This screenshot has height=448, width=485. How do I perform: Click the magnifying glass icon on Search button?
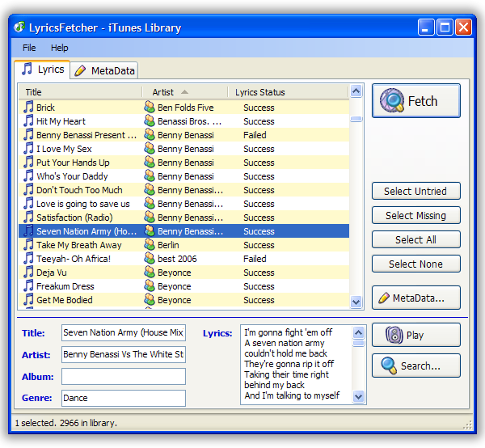point(389,366)
